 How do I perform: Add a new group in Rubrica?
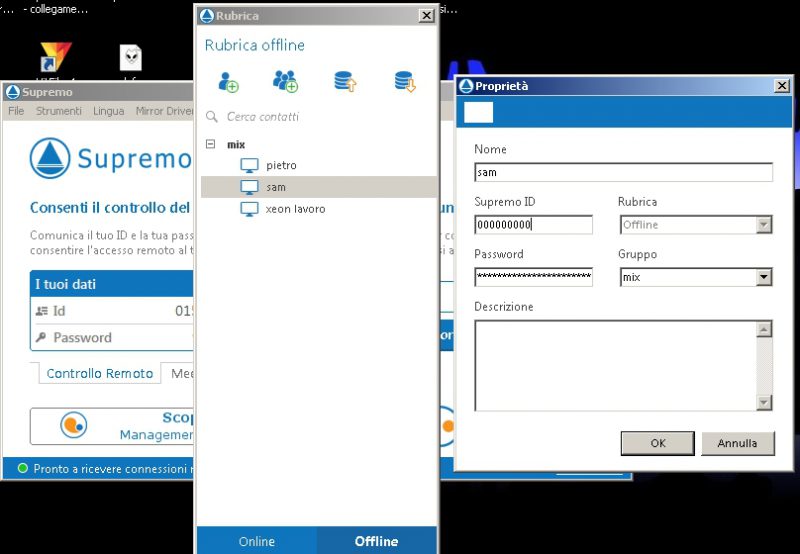tap(285, 82)
